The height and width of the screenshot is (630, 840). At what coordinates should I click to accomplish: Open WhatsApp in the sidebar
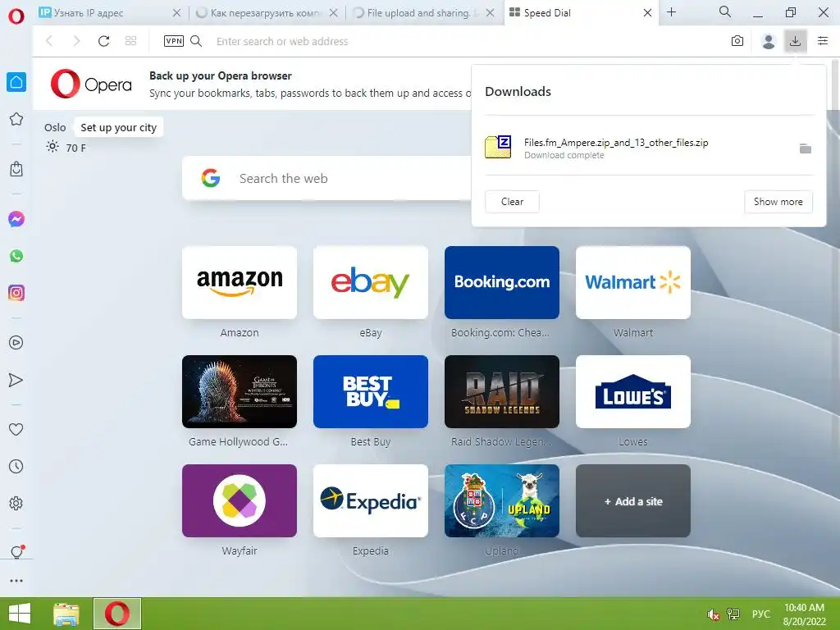point(16,256)
